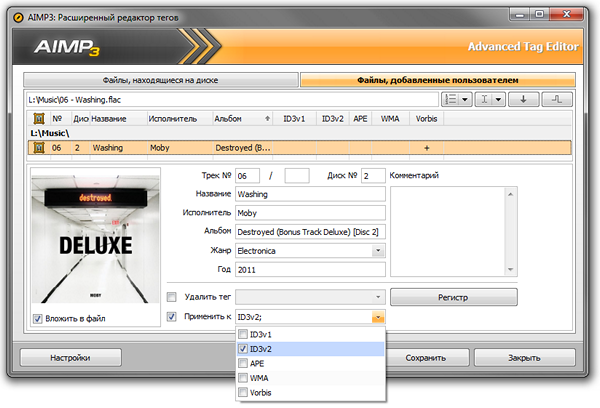Image resolution: width=600 pixels, height=408 pixels.
Task: Click the ID3v2 column header
Action: 333,119
